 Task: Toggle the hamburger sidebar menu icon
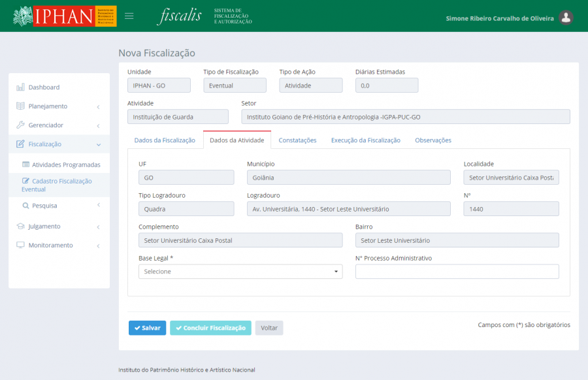(129, 16)
